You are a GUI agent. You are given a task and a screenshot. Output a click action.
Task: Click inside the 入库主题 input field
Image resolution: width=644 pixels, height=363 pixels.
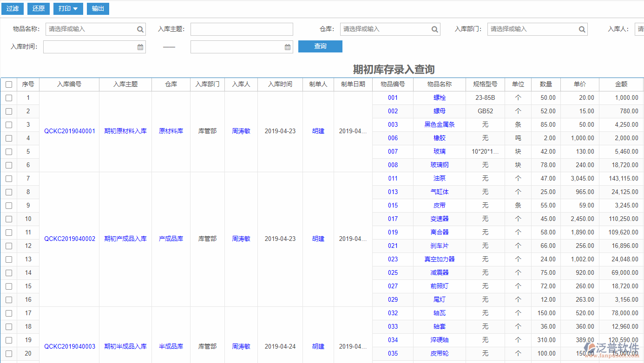(242, 29)
